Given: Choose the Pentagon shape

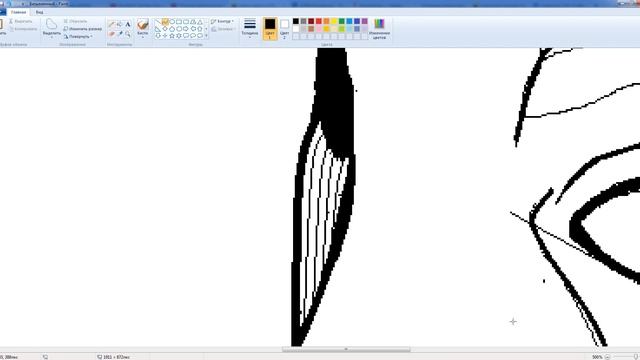Looking at the screenshot, I should point(172,29).
